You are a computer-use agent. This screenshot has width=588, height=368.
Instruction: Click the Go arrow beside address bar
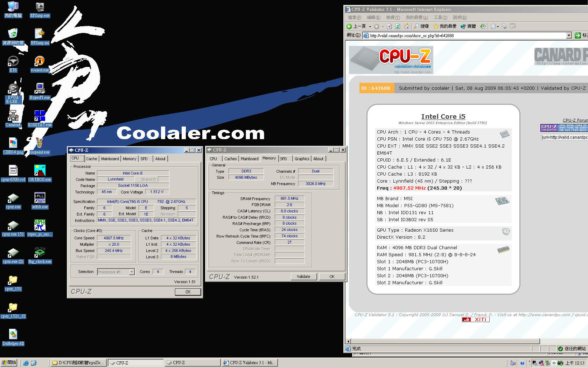(x=577, y=35)
